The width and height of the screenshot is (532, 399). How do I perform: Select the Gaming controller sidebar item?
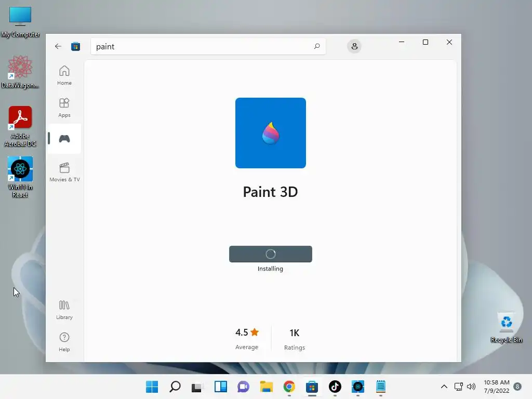(x=64, y=139)
